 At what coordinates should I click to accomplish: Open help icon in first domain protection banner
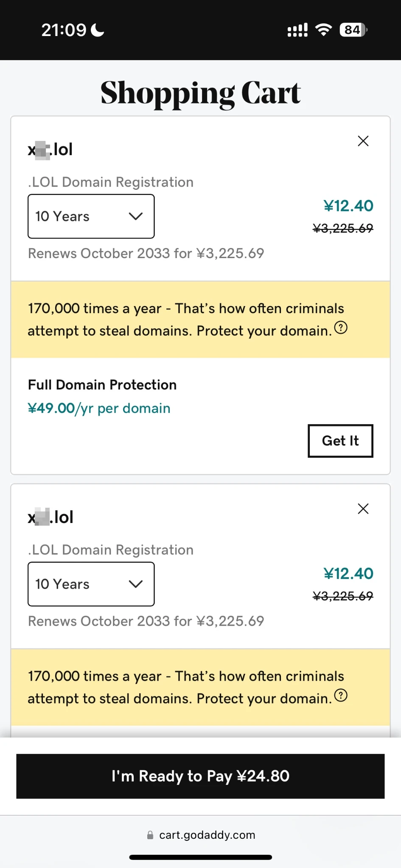341,328
